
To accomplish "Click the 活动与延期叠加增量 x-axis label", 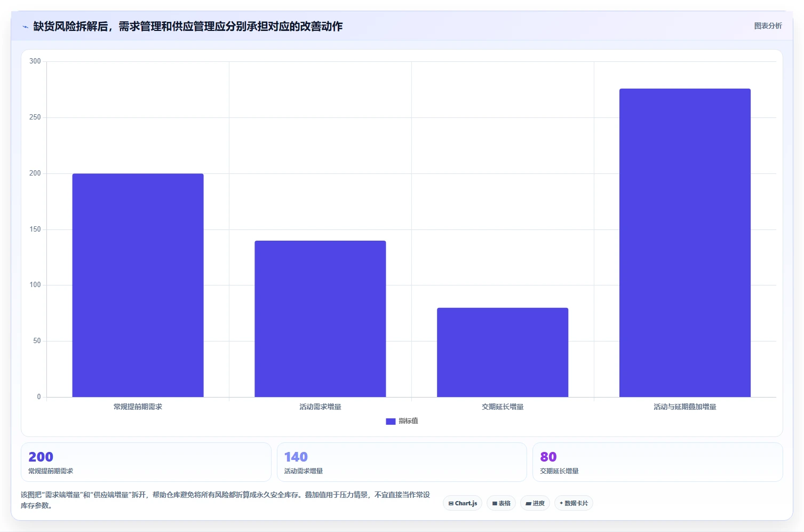I will (685, 407).
